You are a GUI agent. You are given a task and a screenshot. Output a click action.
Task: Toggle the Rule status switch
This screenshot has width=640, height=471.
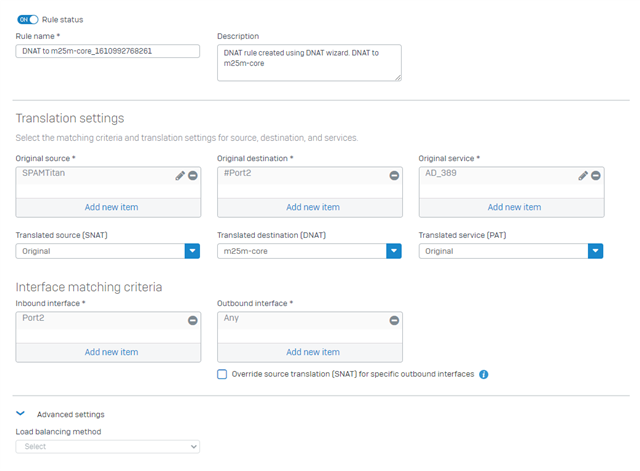[27, 20]
